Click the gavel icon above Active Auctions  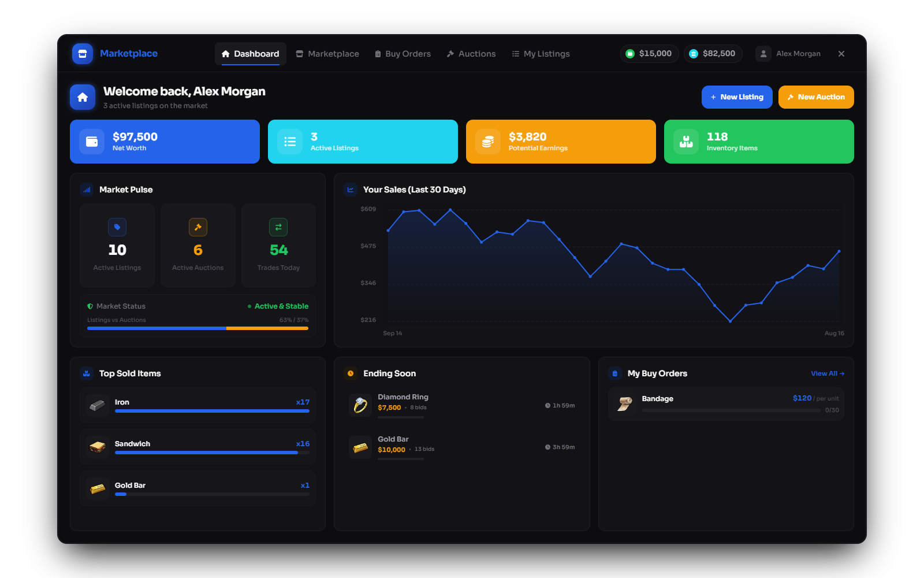pos(198,227)
